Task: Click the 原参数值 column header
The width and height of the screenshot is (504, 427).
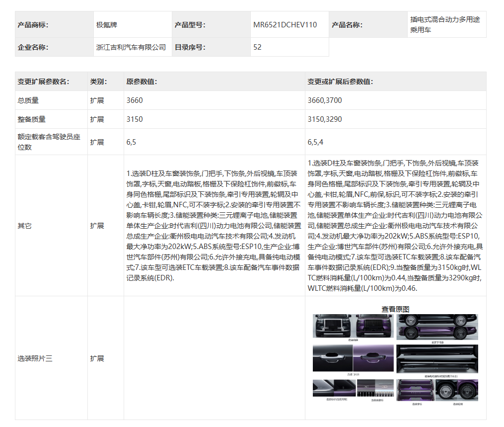Action: coord(215,82)
